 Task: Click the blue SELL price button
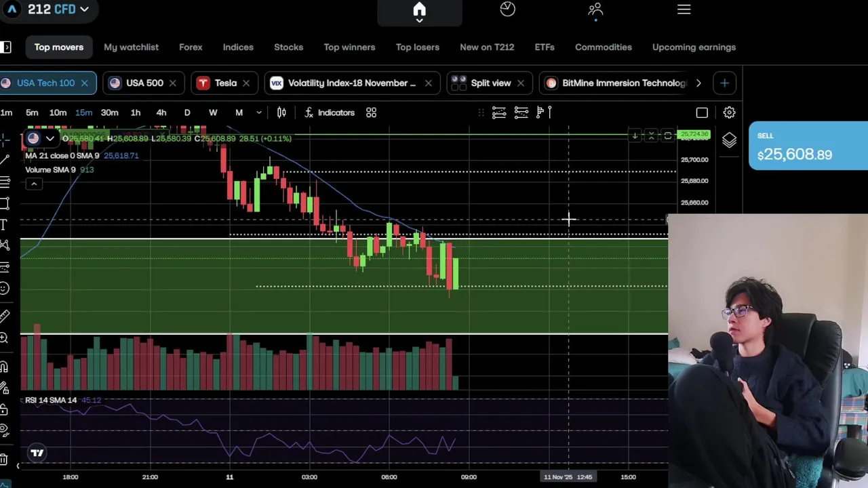coord(808,146)
